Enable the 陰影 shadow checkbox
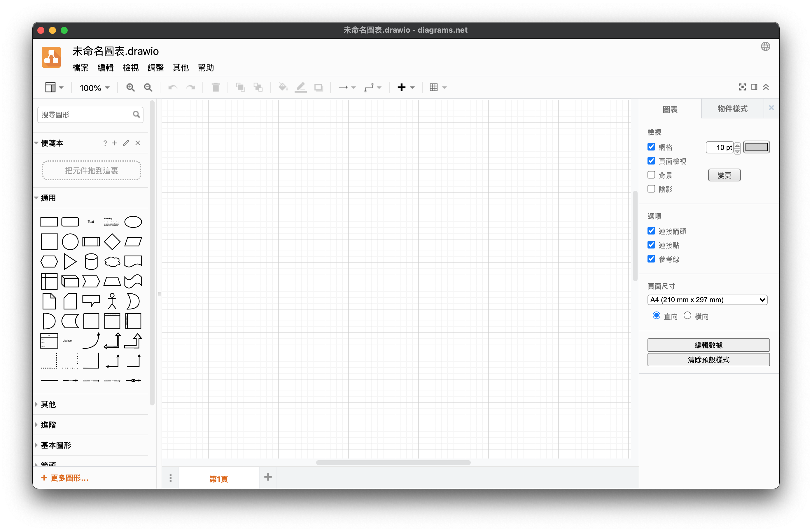Image resolution: width=812 pixels, height=532 pixels. [x=651, y=189]
